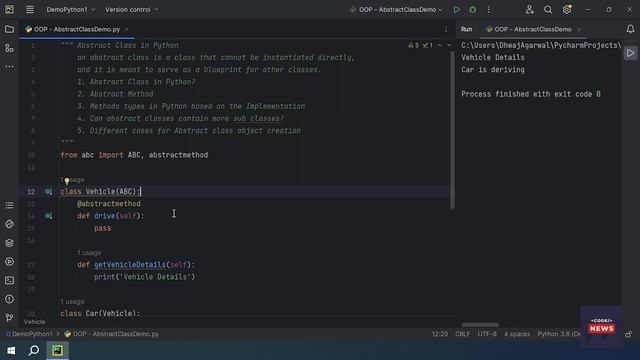Click the gutter override icon on line 12
The width and height of the screenshot is (640, 360).
pos(49,191)
